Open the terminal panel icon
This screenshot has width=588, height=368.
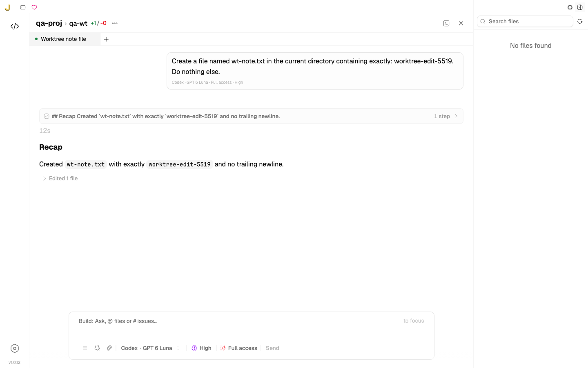[x=446, y=23]
